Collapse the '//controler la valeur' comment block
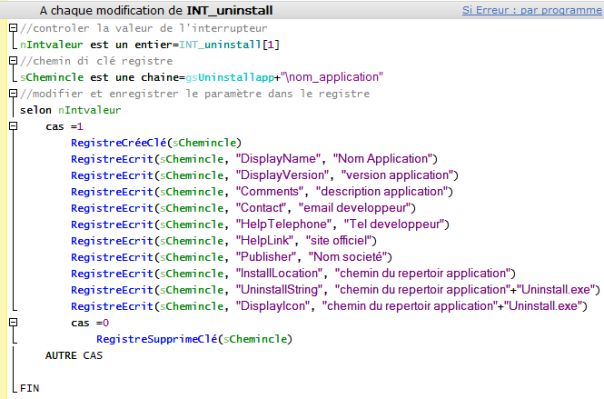604x399 pixels. (x=13, y=28)
